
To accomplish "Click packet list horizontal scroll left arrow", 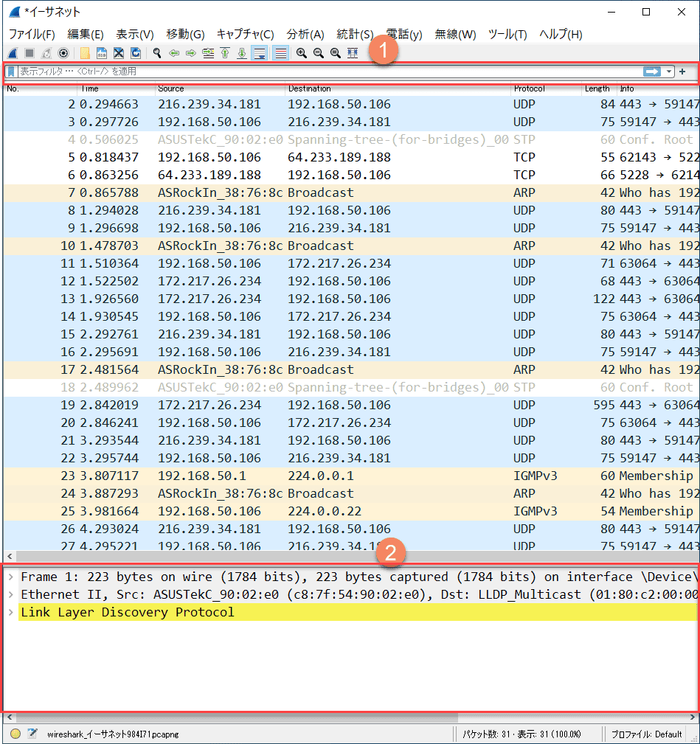I will click(x=10, y=556).
